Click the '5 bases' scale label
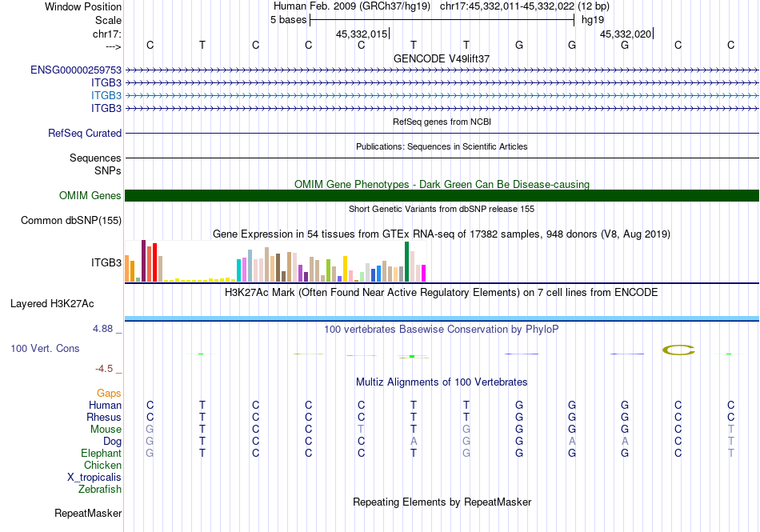 (288, 20)
